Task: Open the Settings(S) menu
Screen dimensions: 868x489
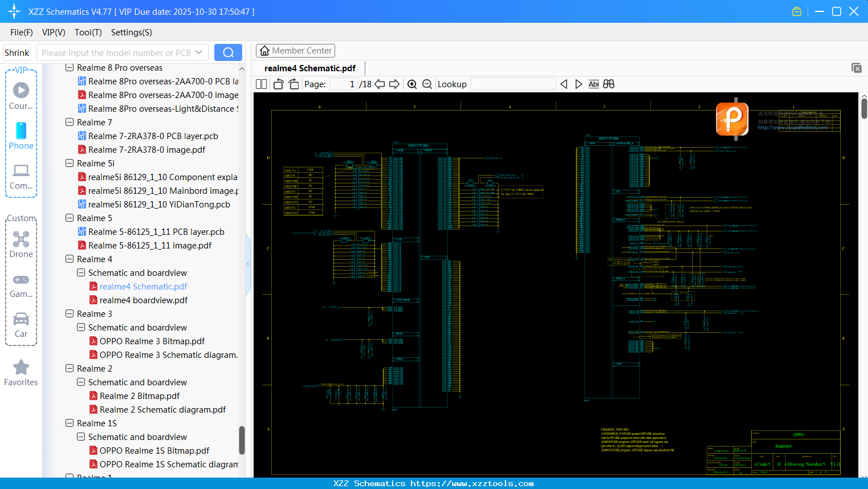Action: click(x=131, y=32)
